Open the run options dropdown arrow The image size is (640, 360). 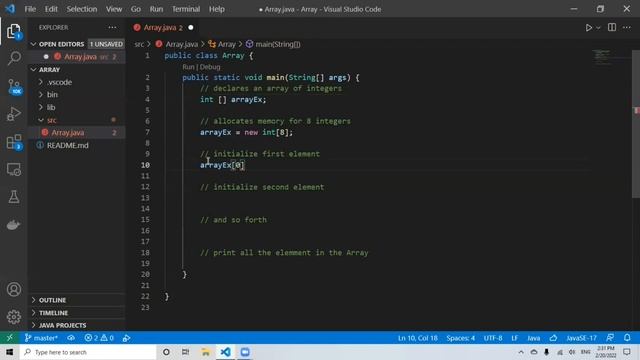pos(598,27)
